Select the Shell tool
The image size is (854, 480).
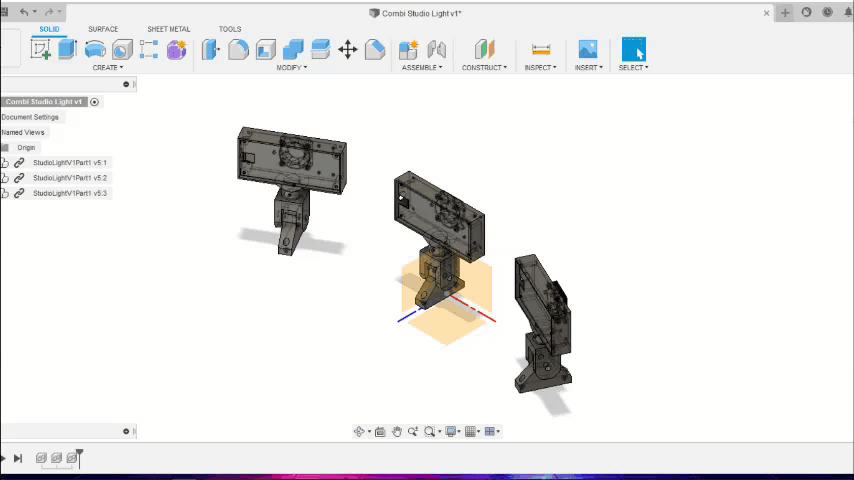point(266,50)
